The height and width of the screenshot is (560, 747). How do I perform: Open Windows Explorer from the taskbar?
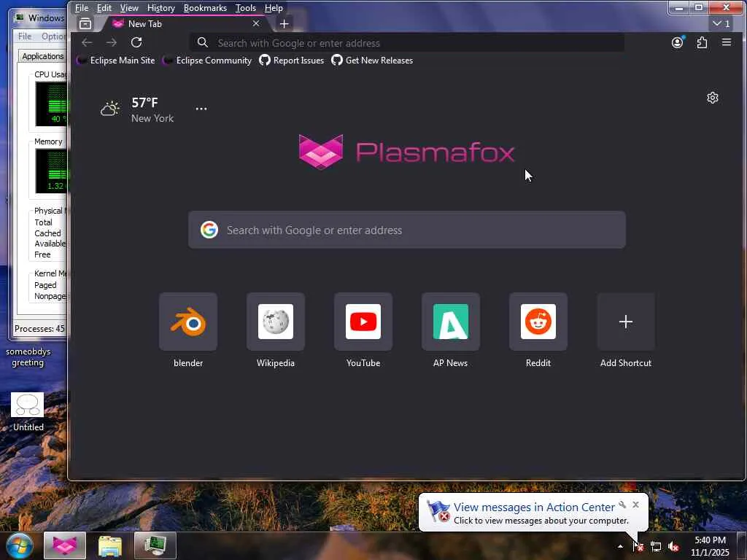[x=110, y=545]
